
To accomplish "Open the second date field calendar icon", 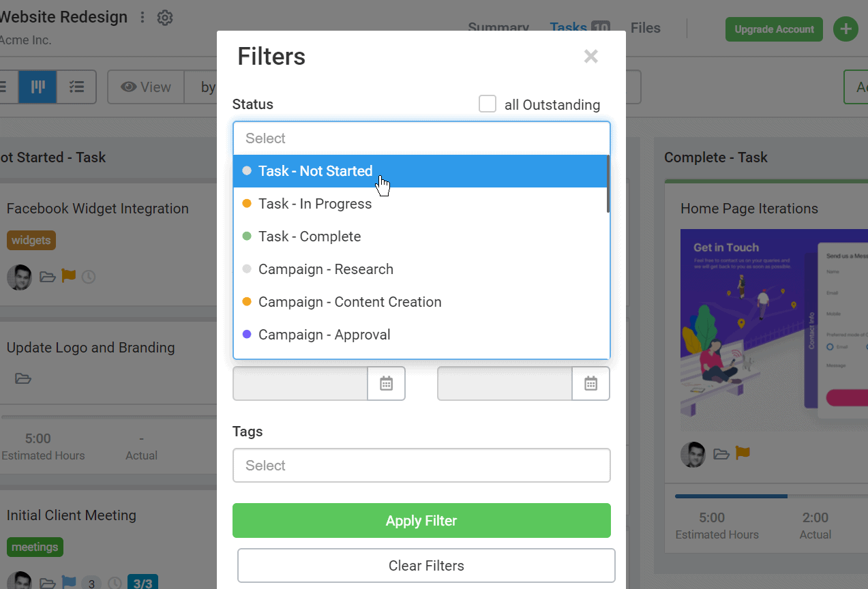I will 590,383.
